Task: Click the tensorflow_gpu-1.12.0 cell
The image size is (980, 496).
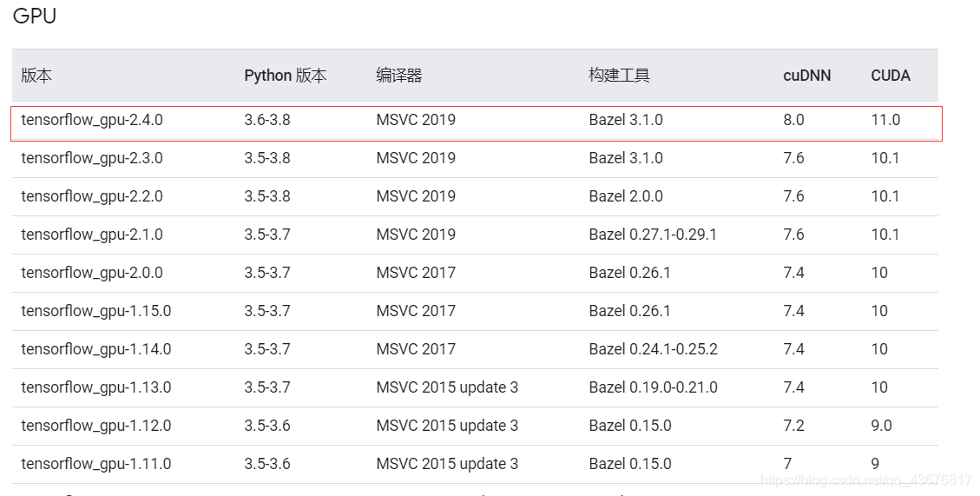Action: pos(95,426)
